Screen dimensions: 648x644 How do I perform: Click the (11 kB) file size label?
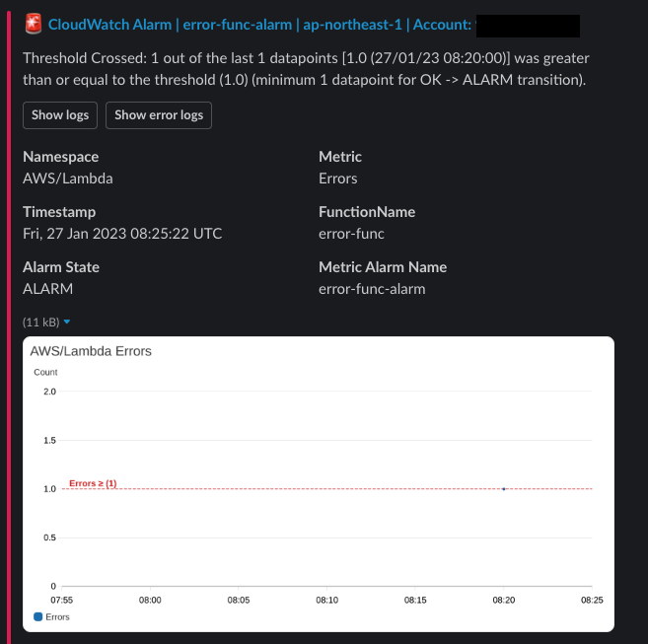[40, 322]
